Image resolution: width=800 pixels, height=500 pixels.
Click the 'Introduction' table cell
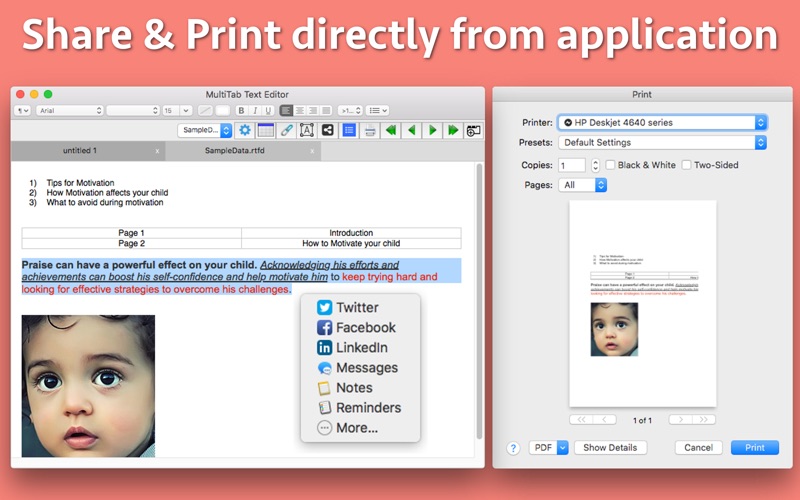point(351,233)
